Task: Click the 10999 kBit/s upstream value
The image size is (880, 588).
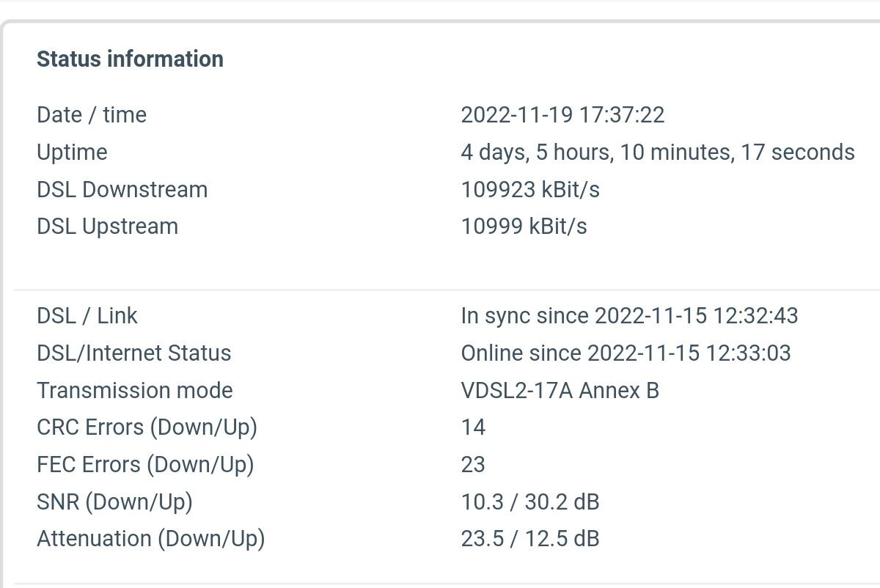Action: 524,227
